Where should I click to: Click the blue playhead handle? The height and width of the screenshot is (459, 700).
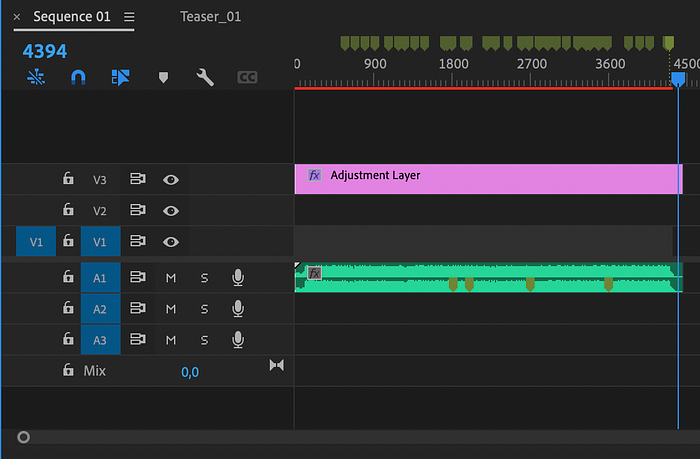pyautogui.click(x=678, y=79)
